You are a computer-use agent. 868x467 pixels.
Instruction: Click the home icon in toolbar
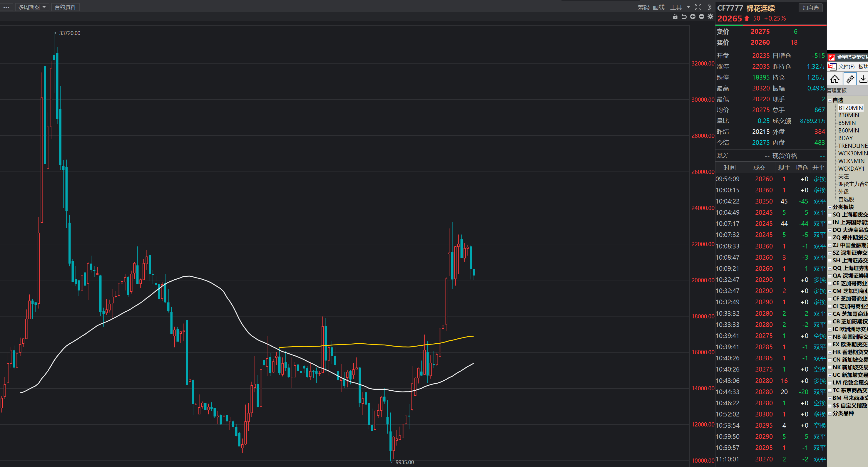[x=835, y=79]
